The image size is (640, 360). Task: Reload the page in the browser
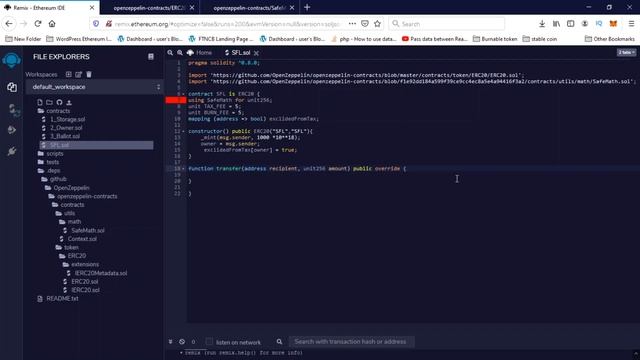point(38,24)
